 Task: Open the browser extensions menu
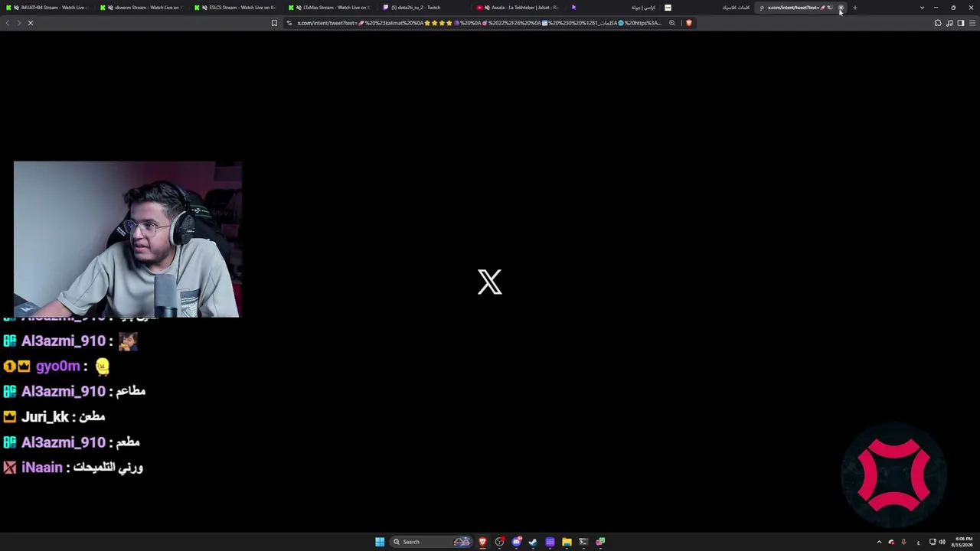pyautogui.click(x=938, y=23)
